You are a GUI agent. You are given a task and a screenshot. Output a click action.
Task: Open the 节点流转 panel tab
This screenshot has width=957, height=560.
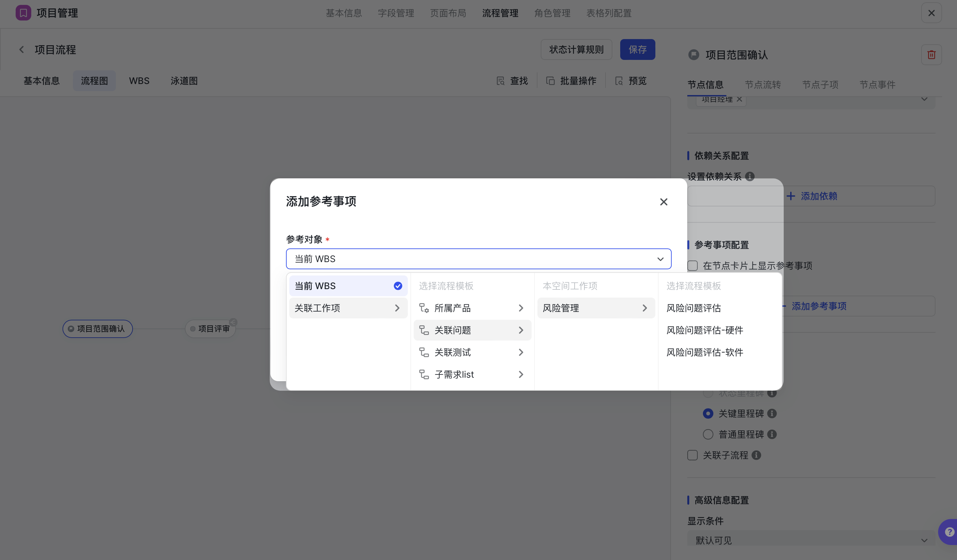[763, 85]
